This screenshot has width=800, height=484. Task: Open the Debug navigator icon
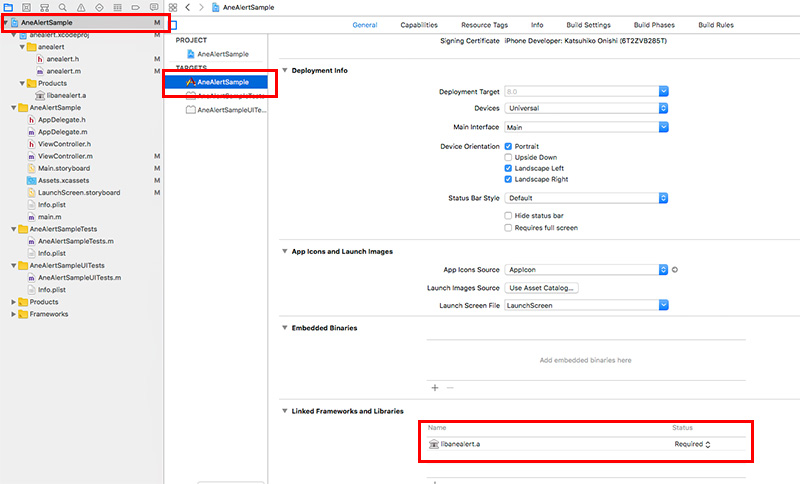[x=117, y=7]
